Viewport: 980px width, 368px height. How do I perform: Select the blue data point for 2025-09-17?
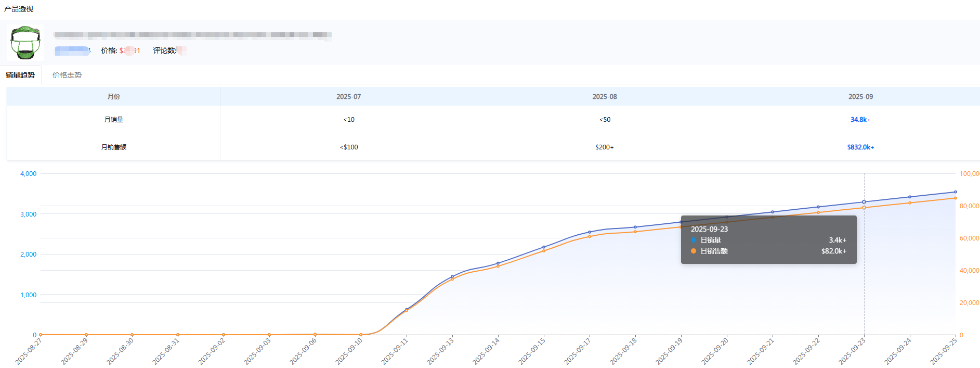coord(590,232)
